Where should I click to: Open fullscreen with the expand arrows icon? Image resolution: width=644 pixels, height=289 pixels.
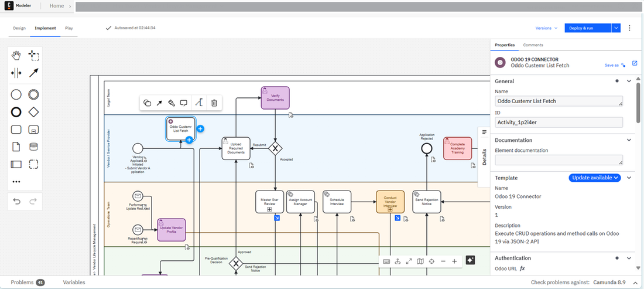coord(409,261)
